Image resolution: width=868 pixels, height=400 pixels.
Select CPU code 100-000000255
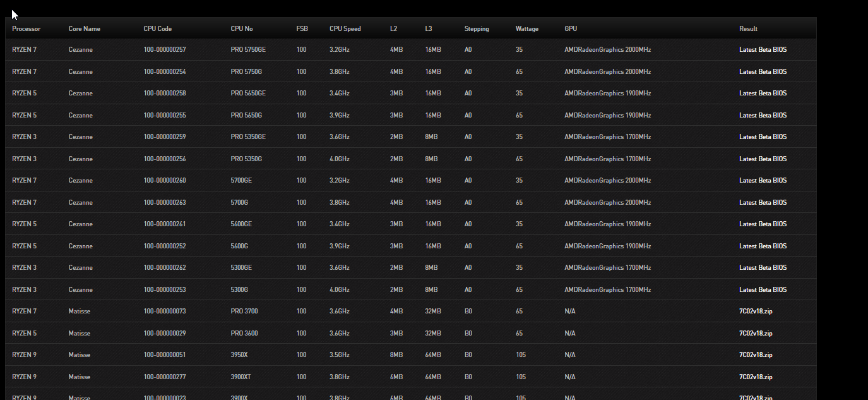(x=165, y=115)
